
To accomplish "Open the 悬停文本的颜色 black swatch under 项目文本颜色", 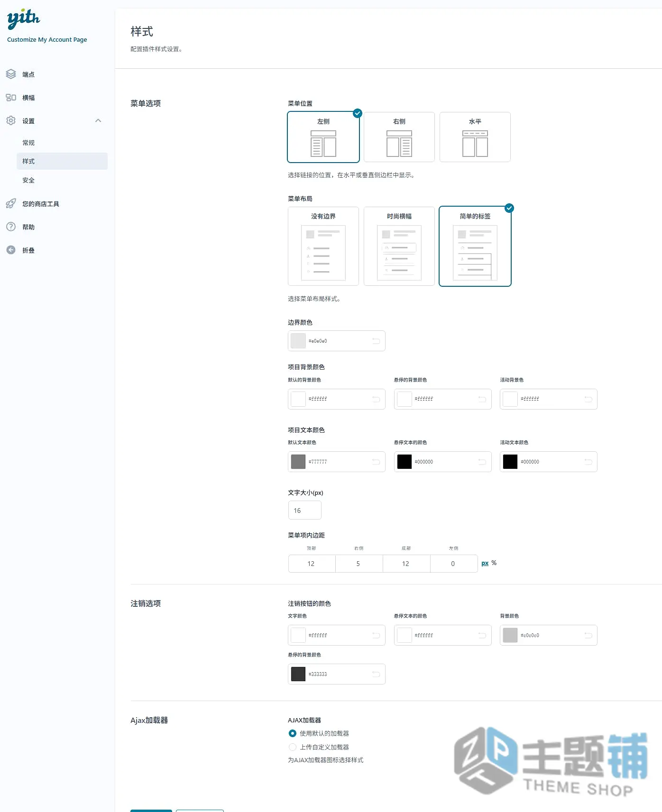I will 405,462.
